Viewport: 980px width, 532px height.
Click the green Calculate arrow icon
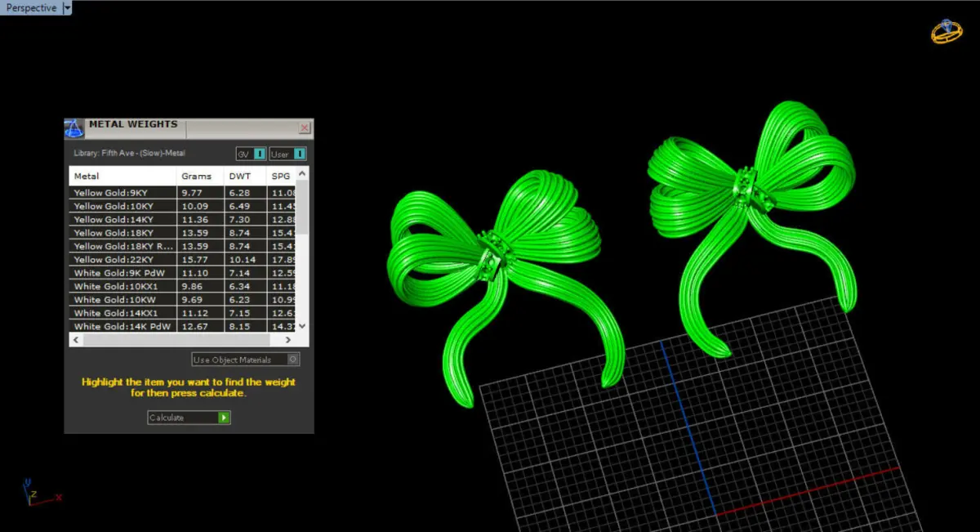pos(225,418)
